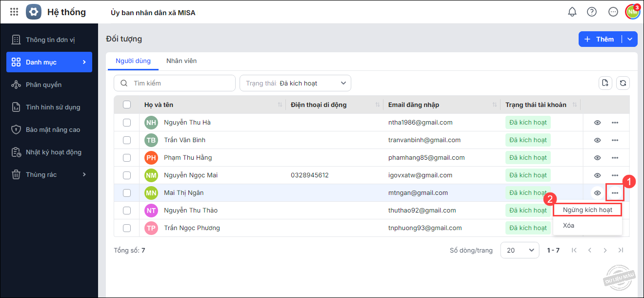The image size is (644, 298).
Task: Tick the checkbox for Phạm Thu Hằng
Action: [x=127, y=158]
